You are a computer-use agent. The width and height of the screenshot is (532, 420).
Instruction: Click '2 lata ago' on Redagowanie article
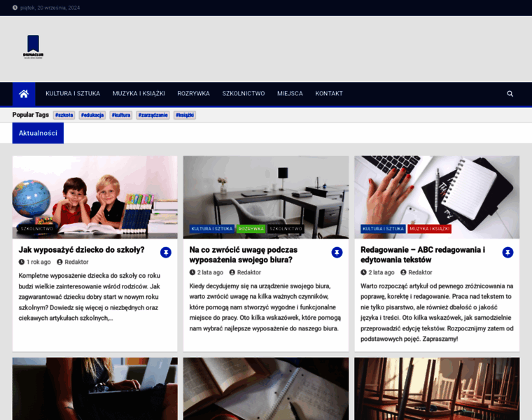coord(381,272)
